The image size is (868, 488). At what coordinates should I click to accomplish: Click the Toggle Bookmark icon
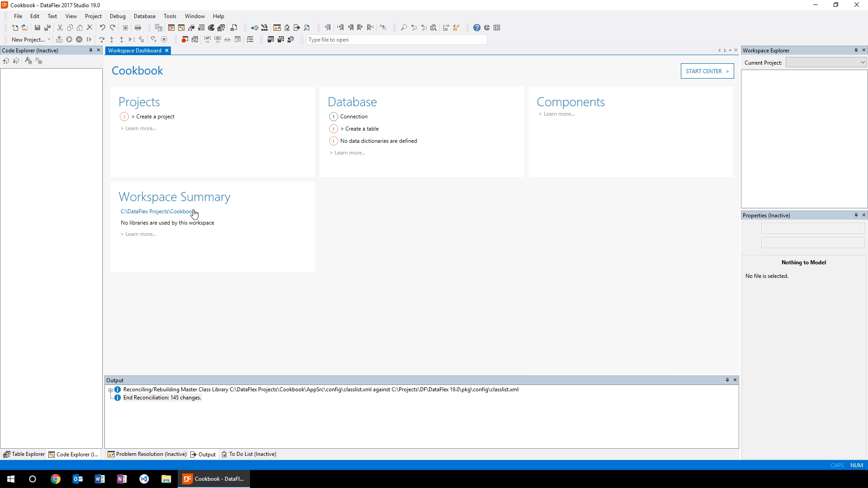328,28
